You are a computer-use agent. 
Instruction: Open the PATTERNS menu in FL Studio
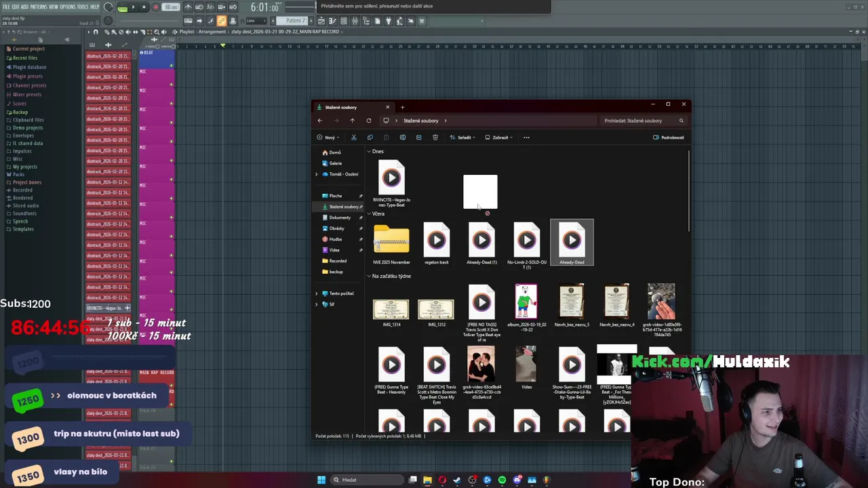(39, 7)
